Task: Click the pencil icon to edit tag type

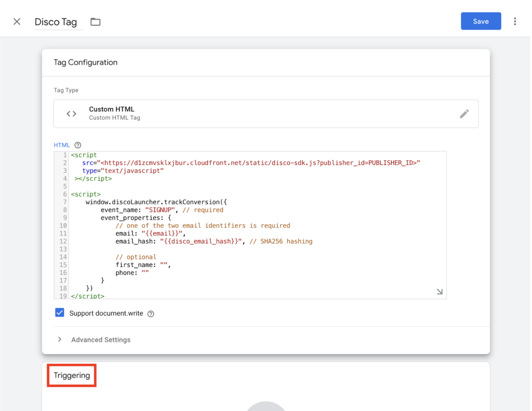Action: 464,114
